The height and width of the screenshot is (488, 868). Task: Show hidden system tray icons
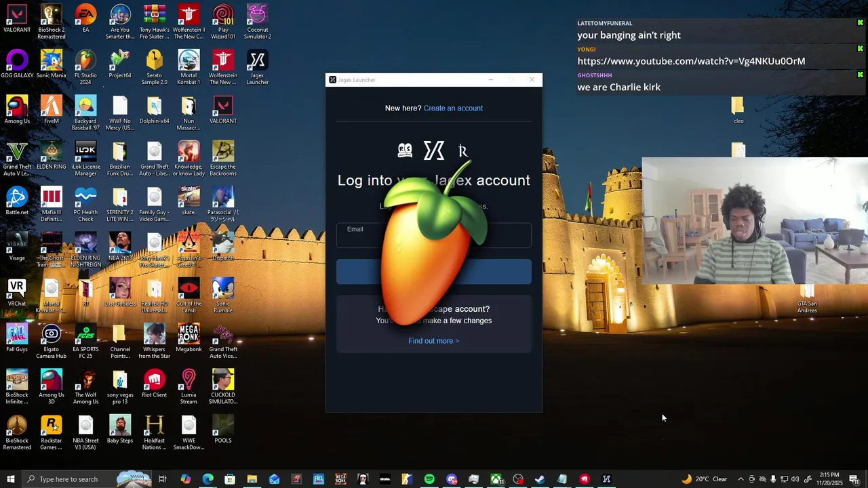741,479
